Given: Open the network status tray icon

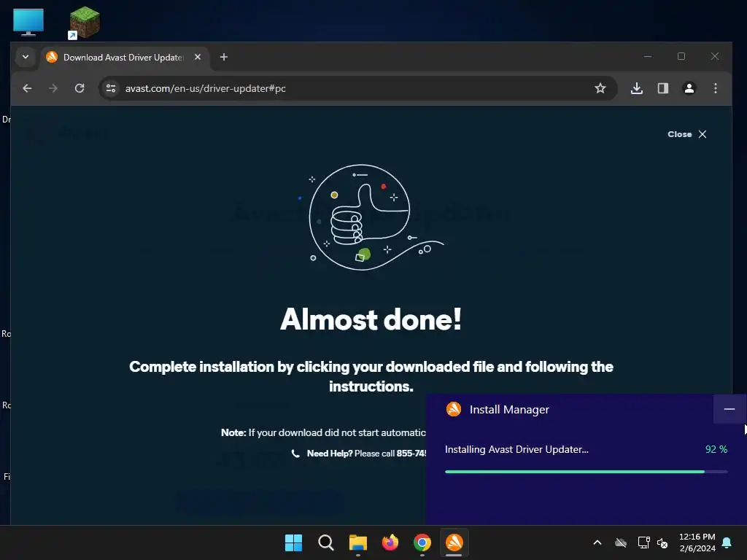Looking at the screenshot, I should (643, 542).
